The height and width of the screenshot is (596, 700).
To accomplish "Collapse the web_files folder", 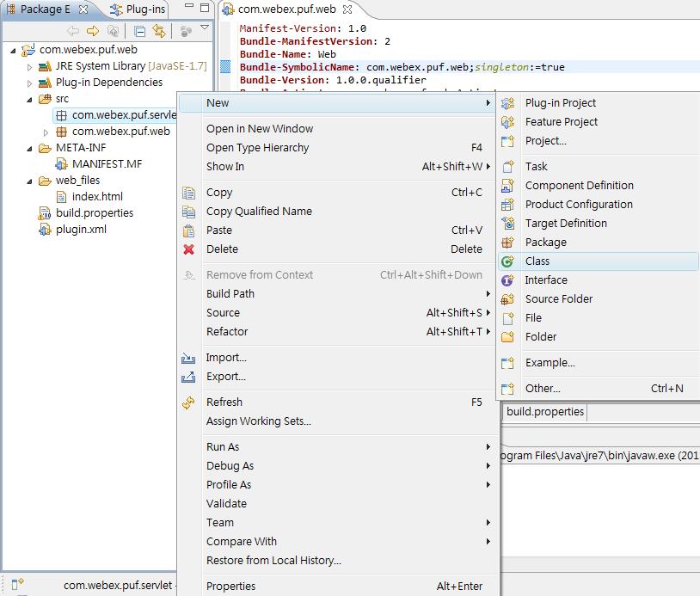I will [x=29, y=181].
